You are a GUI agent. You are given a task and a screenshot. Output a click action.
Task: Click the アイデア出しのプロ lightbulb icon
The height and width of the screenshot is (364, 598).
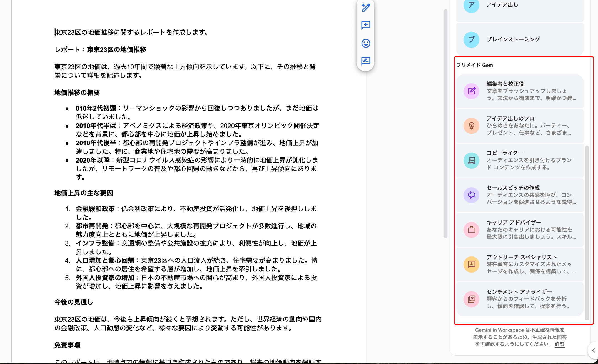click(472, 126)
